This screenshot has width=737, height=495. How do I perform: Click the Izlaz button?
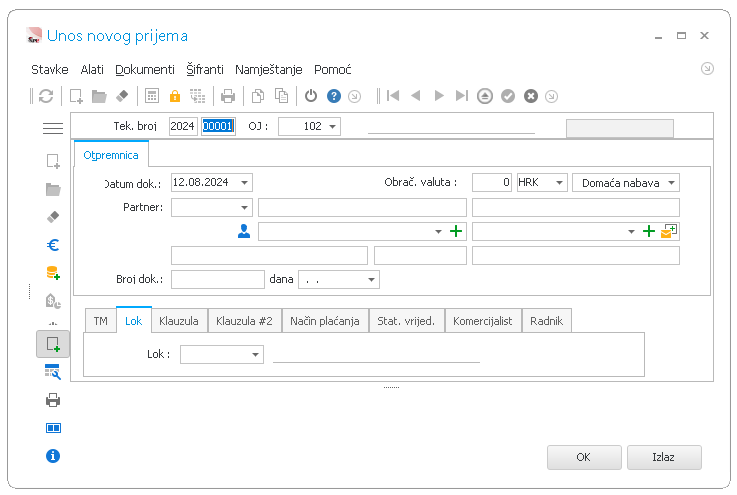[x=664, y=457]
